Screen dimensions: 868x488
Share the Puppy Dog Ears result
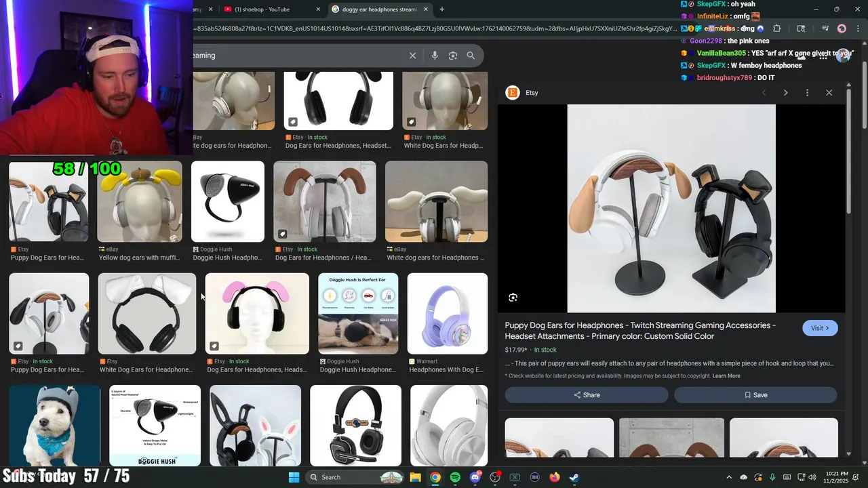[587, 395]
